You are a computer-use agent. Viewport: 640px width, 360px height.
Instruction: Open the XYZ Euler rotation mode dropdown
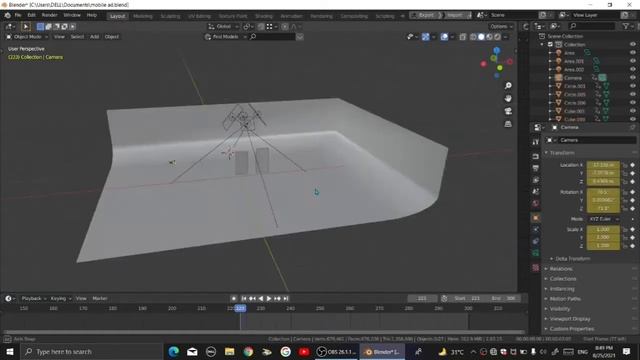coord(603,219)
